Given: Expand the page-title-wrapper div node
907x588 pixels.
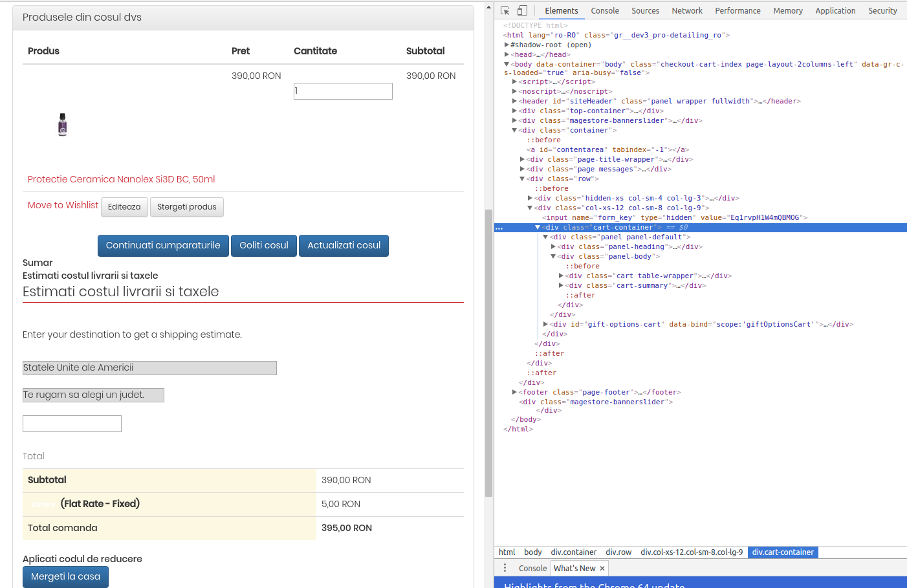Looking at the screenshot, I should (522, 159).
